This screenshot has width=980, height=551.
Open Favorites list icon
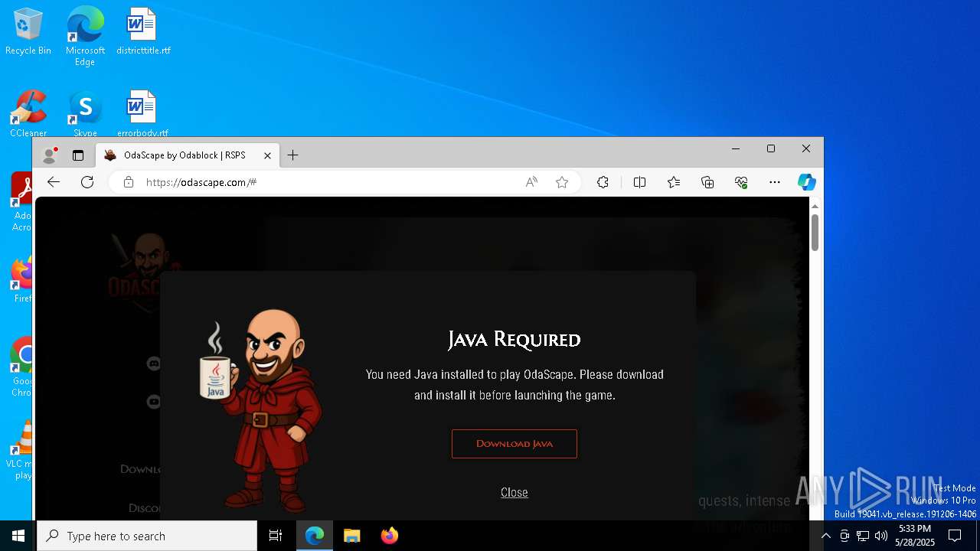pyautogui.click(x=674, y=182)
